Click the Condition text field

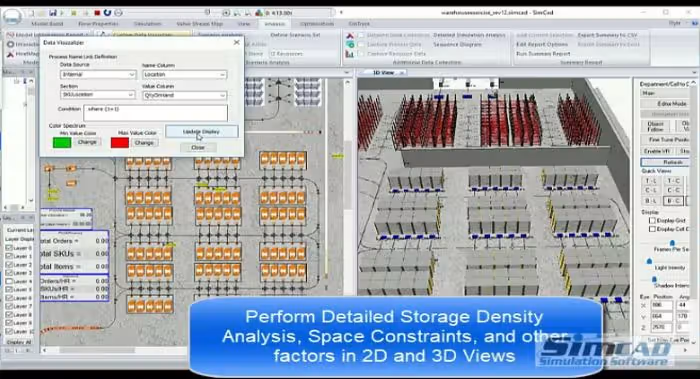tap(155, 113)
